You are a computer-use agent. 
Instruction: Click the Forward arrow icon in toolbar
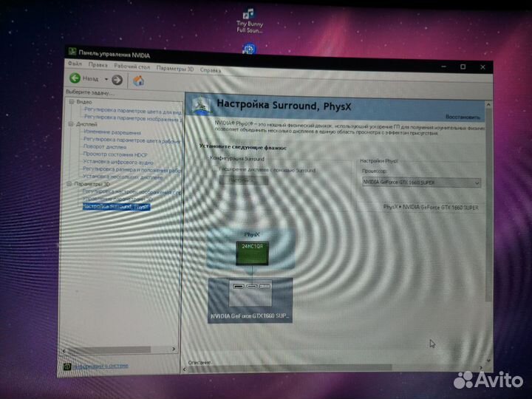(x=117, y=80)
